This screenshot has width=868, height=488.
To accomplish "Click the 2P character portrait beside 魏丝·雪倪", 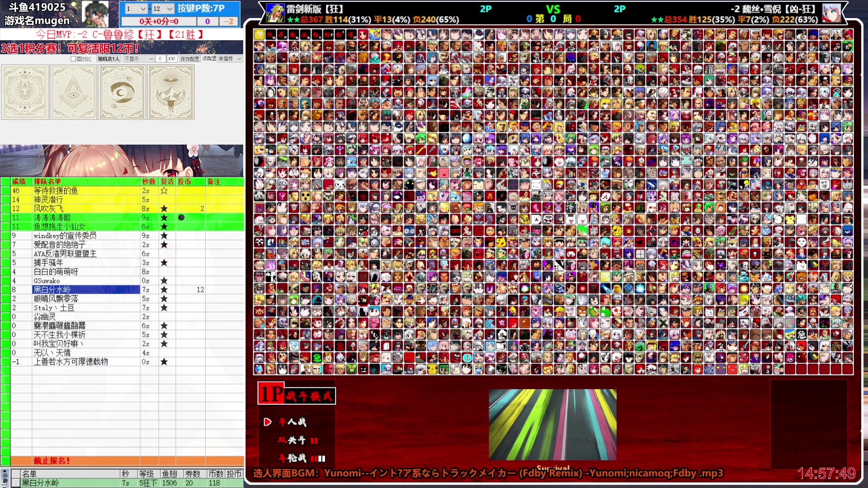I will [831, 13].
